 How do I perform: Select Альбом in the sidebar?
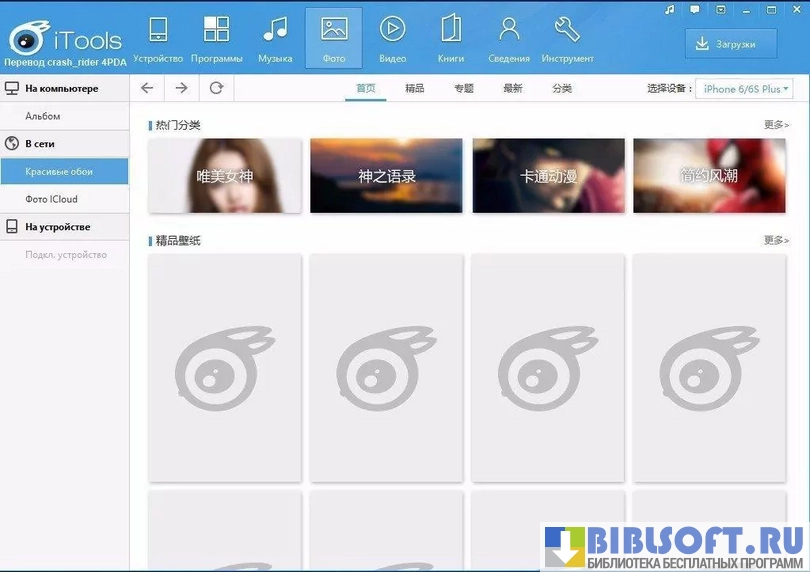click(x=43, y=116)
